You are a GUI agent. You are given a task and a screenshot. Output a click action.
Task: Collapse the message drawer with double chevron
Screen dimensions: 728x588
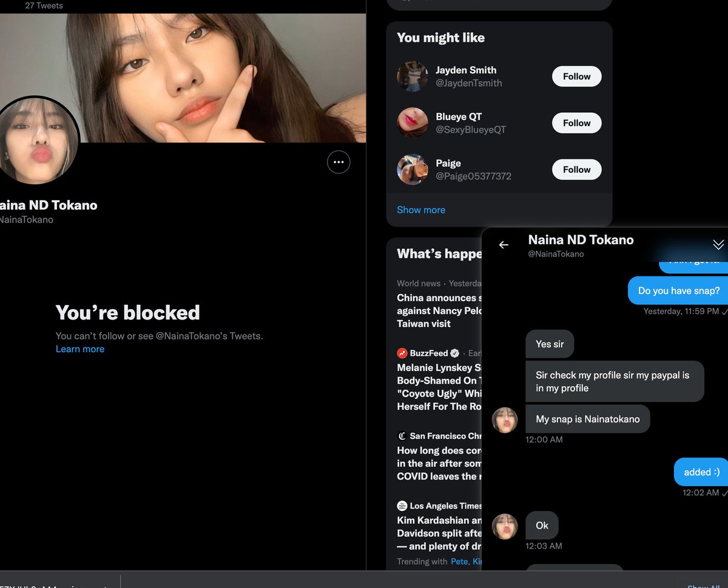pyautogui.click(x=718, y=245)
